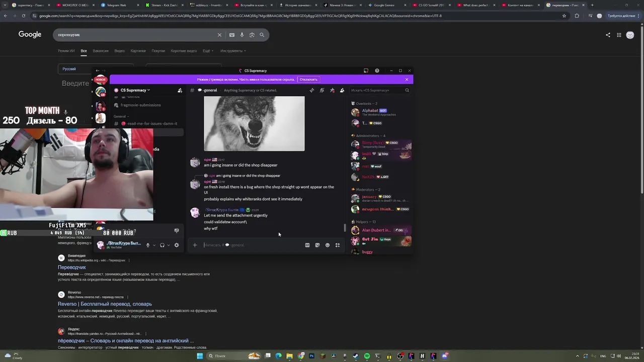
Task: Open Discord user settings gear
Action: coord(176,245)
